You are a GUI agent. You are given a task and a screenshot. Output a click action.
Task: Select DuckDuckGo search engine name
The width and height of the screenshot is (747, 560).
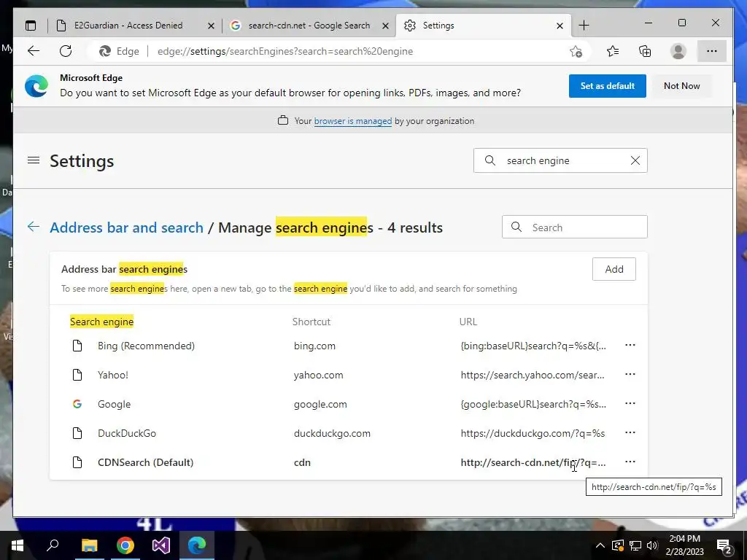tap(127, 433)
